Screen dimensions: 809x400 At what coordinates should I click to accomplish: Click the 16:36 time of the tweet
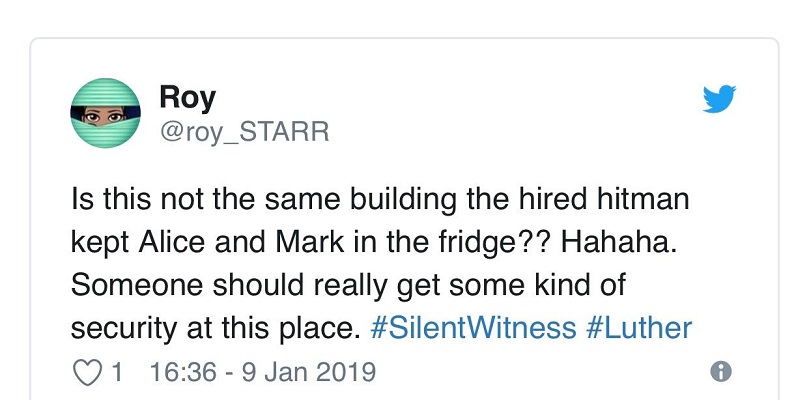[x=180, y=373]
